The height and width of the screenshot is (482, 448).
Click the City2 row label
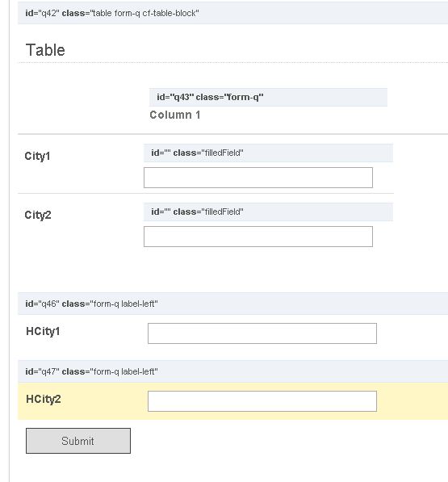(x=38, y=215)
